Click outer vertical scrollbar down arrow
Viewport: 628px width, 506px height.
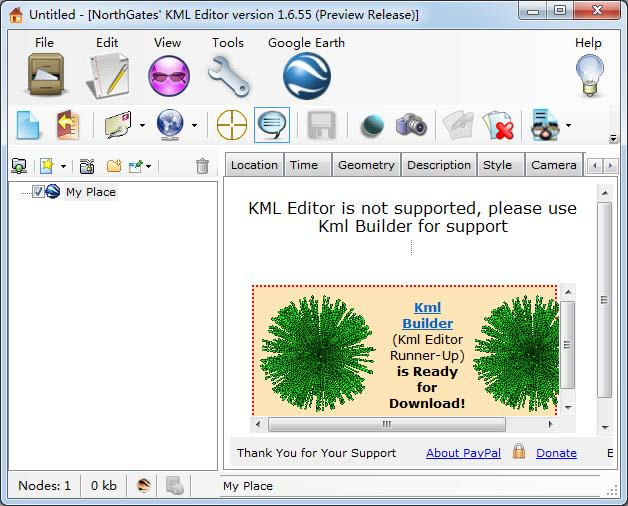[605, 427]
